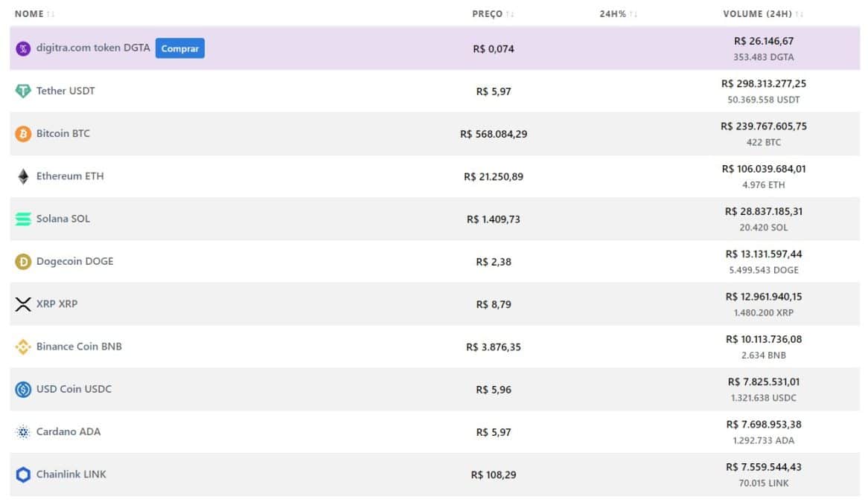868x502 pixels.
Task: Select the 353.483 DGTA volume amount
Action: (x=763, y=57)
